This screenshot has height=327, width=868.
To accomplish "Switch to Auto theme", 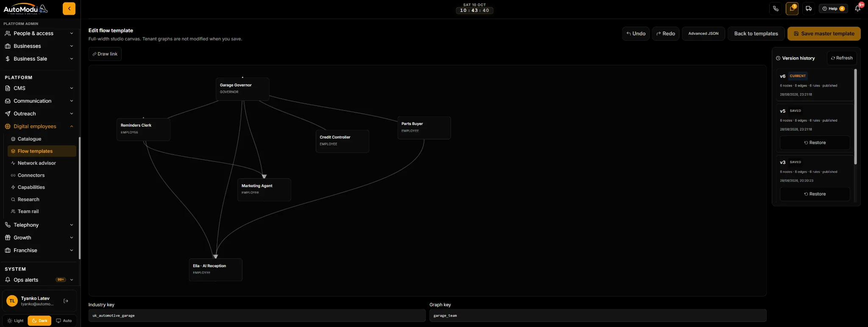I will click(64, 321).
